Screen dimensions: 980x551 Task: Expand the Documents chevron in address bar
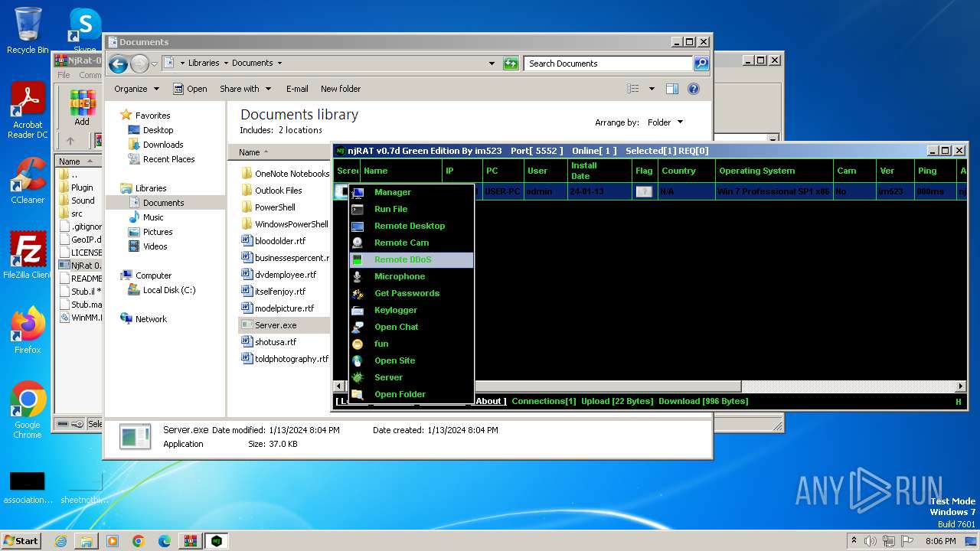tap(279, 64)
